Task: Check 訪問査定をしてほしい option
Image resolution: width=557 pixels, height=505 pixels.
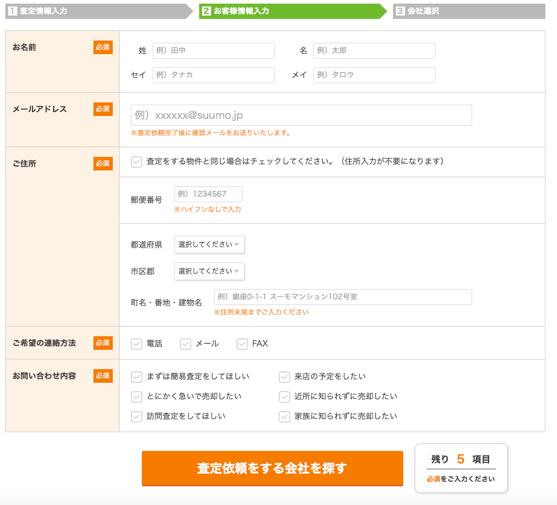Action: pyautogui.click(x=136, y=416)
